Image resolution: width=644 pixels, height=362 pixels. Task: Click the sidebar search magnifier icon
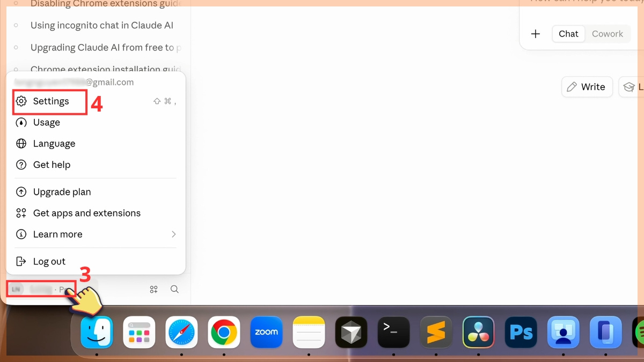[174, 290]
